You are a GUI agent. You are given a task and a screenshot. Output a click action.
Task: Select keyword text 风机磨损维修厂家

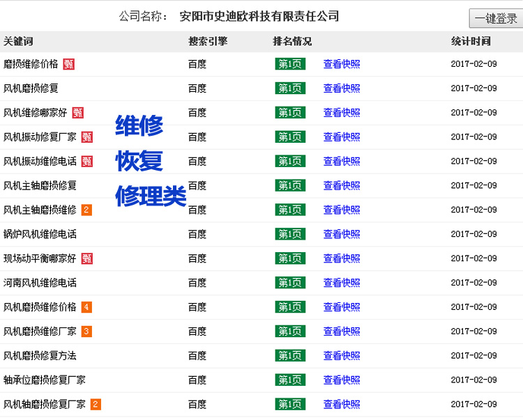[x=40, y=332]
